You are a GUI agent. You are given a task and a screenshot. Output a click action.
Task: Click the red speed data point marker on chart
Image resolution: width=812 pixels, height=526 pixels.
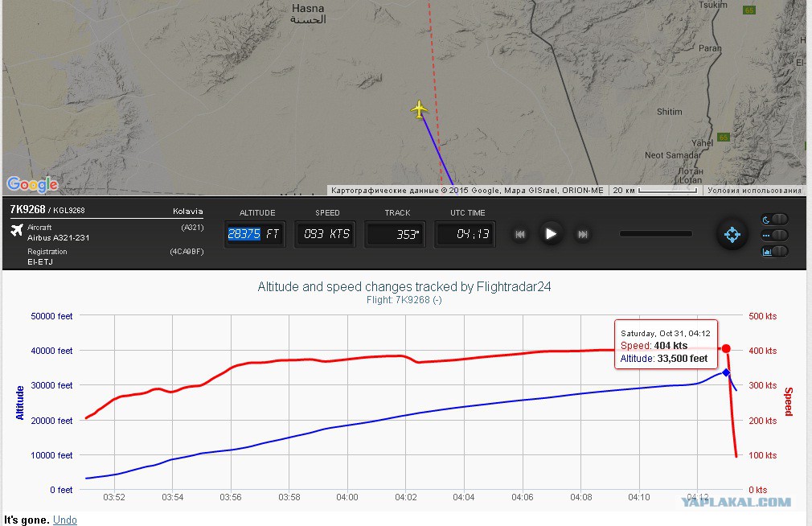(726, 349)
